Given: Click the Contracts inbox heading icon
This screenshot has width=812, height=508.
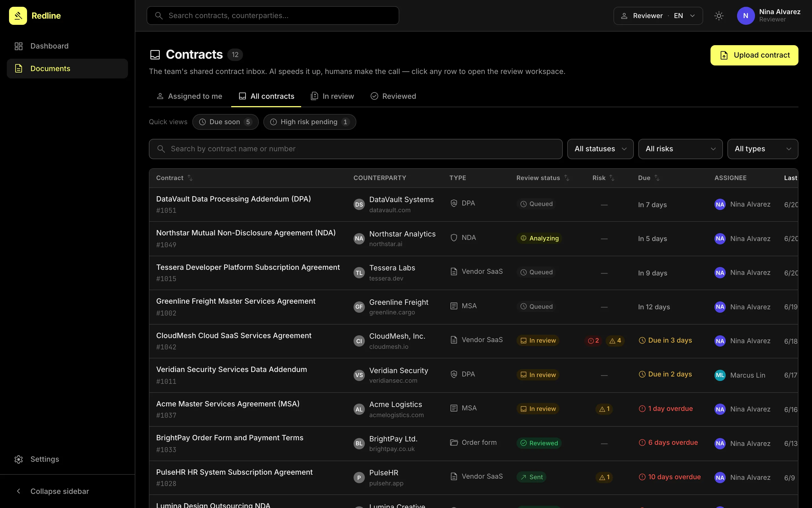Looking at the screenshot, I should tap(155, 55).
